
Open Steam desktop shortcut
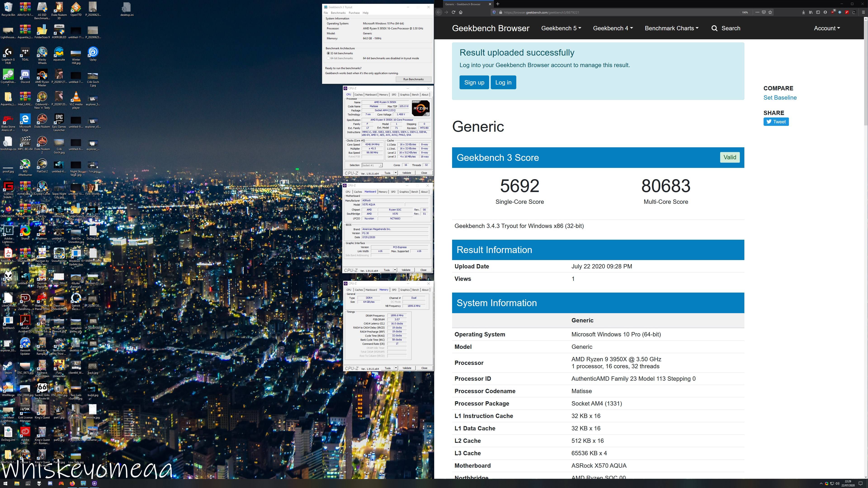[x=8, y=368]
